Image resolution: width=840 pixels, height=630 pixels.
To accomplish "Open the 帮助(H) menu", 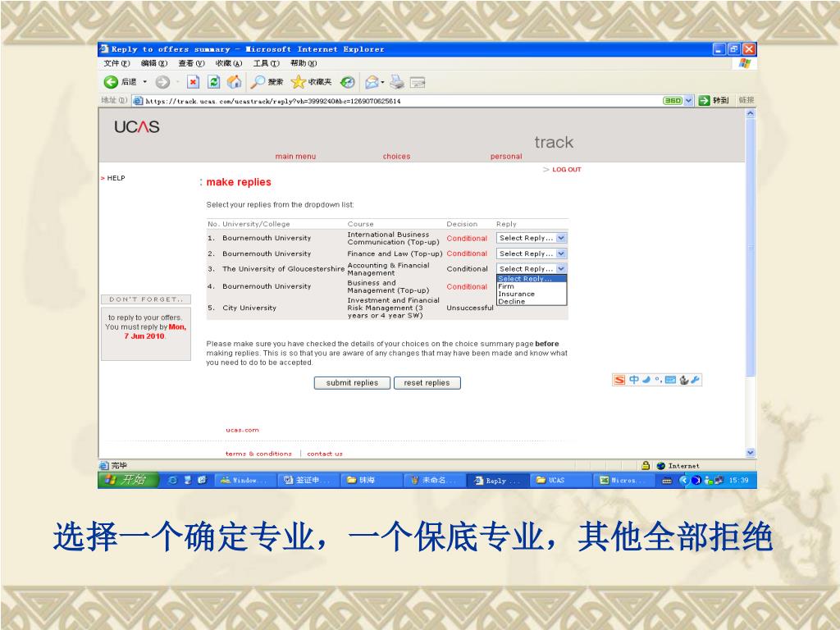I will tap(304, 63).
